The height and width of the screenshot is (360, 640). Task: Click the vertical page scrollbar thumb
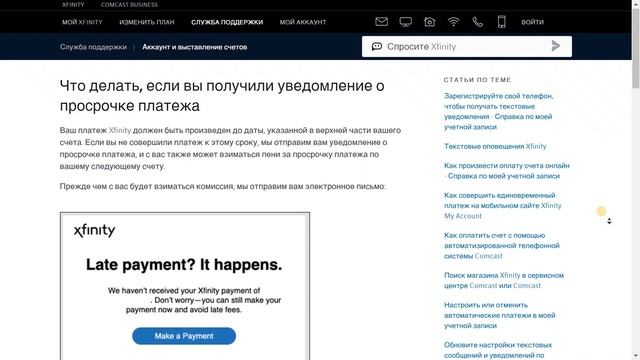tap(636, 48)
